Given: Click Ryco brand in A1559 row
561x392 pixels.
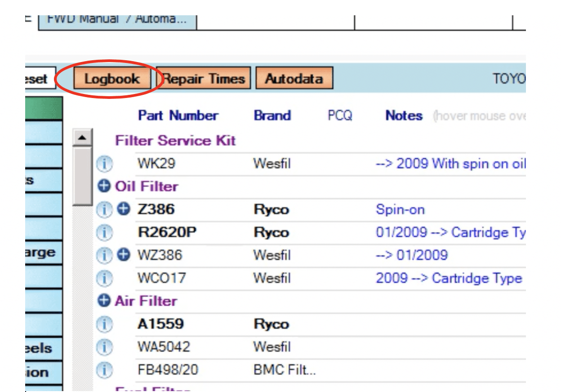Looking at the screenshot, I should pyautogui.click(x=271, y=325).
